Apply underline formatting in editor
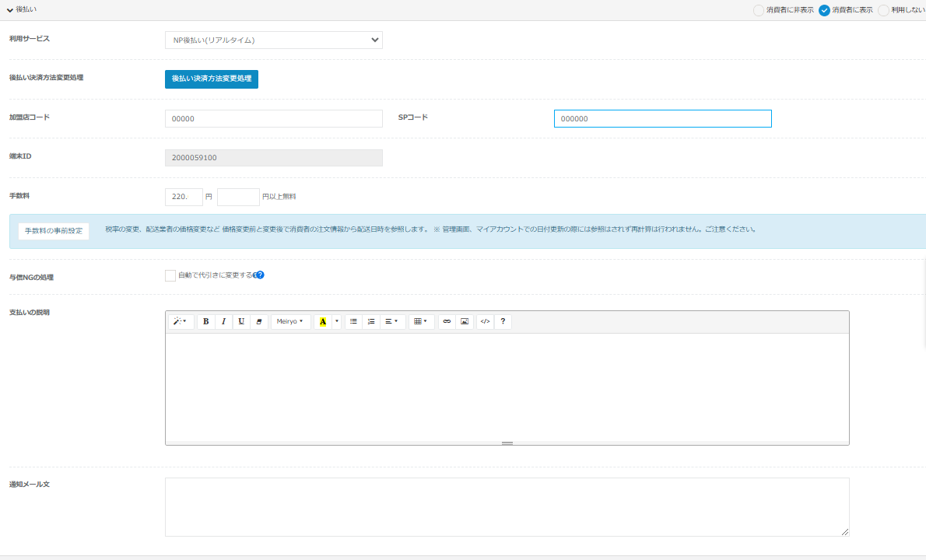This screenshot has width=926, height=560. tap(241, 321)
